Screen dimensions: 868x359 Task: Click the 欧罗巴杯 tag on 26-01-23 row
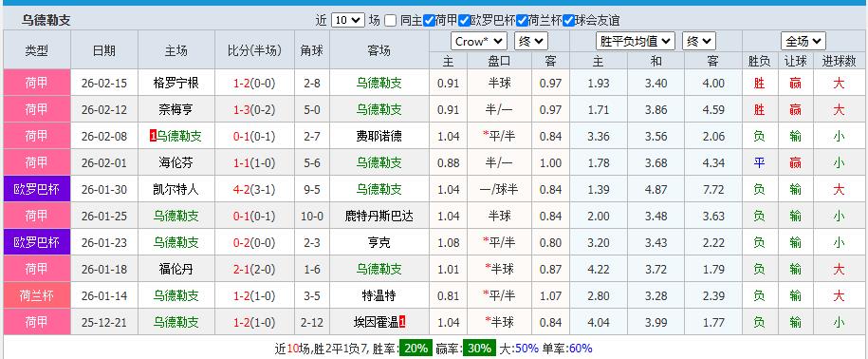37,243
